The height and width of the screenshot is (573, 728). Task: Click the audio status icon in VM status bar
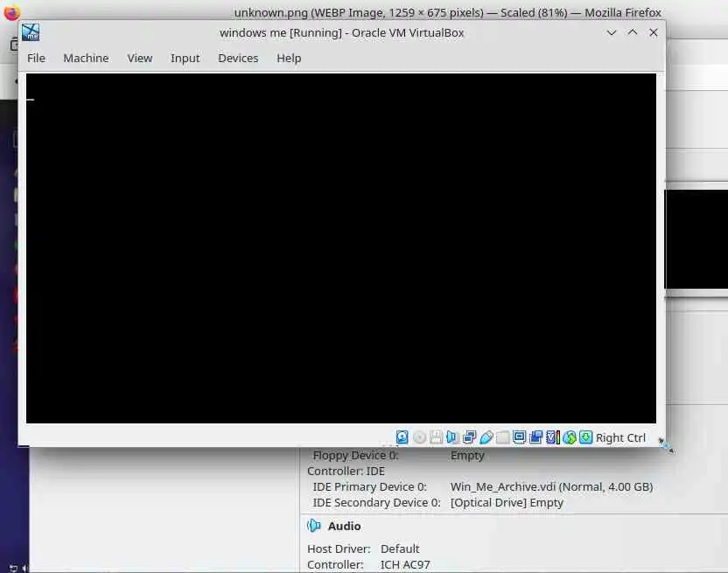click(452, 437)
